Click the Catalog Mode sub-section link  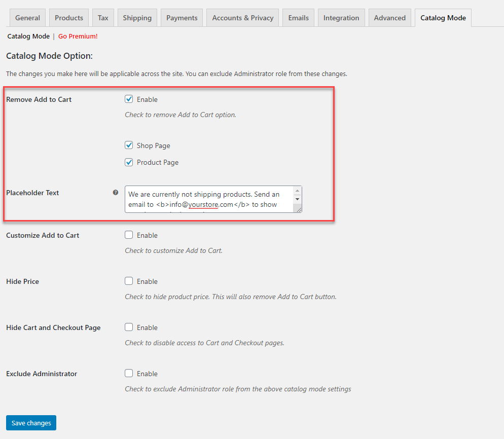pos(28,36)
